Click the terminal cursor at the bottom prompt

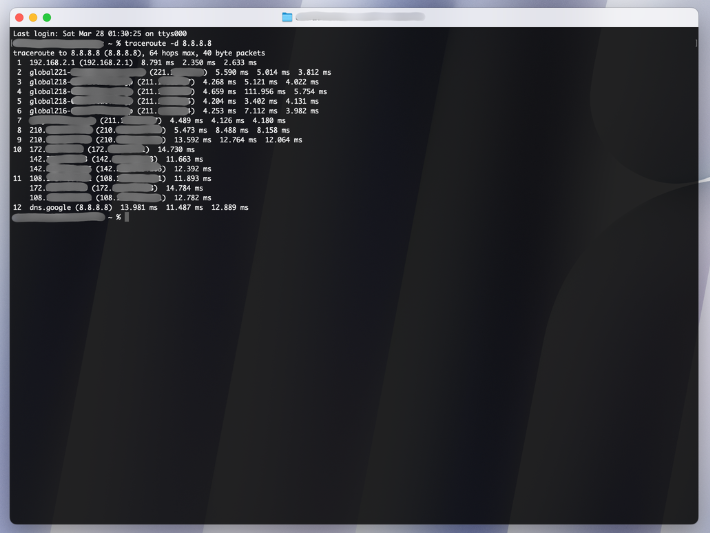pyautogui.click(x=127, y=216)
